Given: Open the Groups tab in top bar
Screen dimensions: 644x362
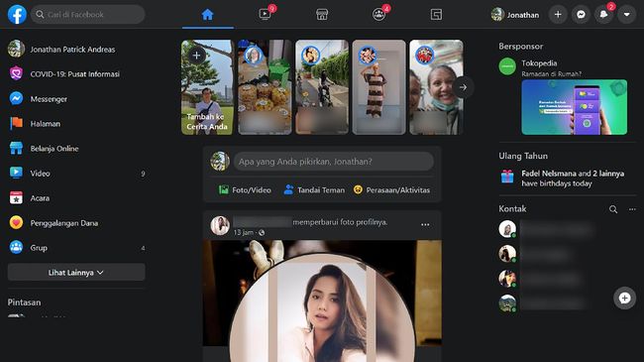Looking at the screenshot, I should pyautogui.click(x=379, y=15).
